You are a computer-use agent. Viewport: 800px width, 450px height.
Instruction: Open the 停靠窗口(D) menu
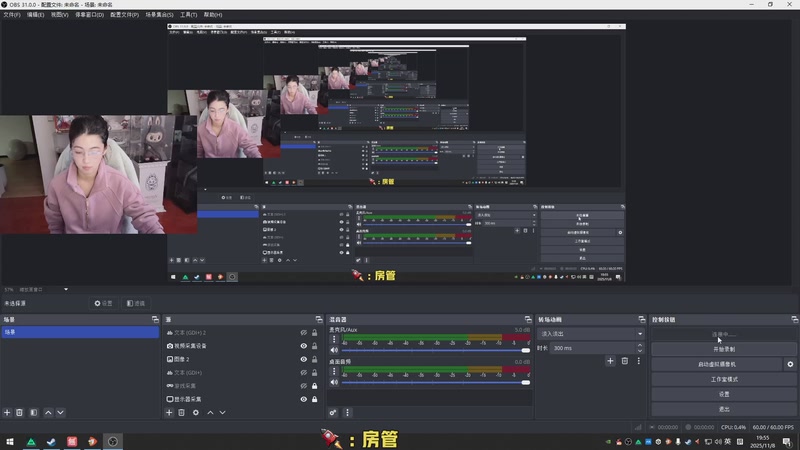(89, 15)
